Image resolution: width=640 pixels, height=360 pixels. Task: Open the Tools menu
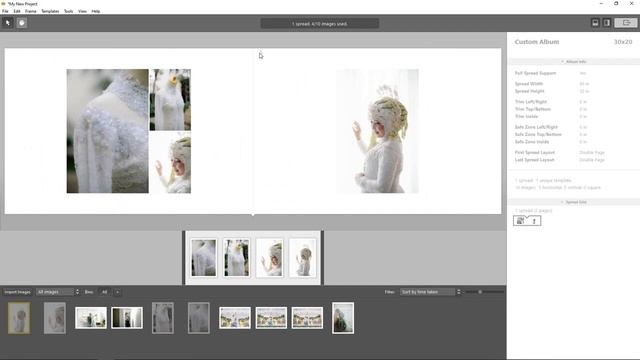[x=69, y=11]
